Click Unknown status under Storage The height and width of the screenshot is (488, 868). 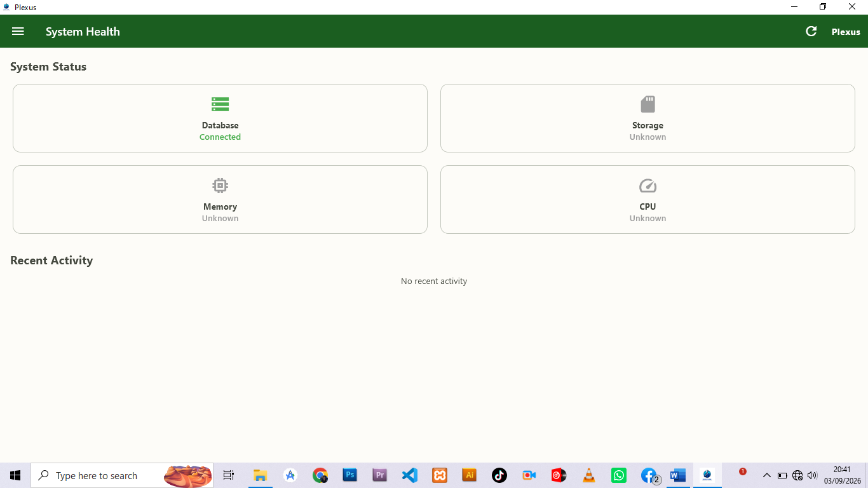648,137
